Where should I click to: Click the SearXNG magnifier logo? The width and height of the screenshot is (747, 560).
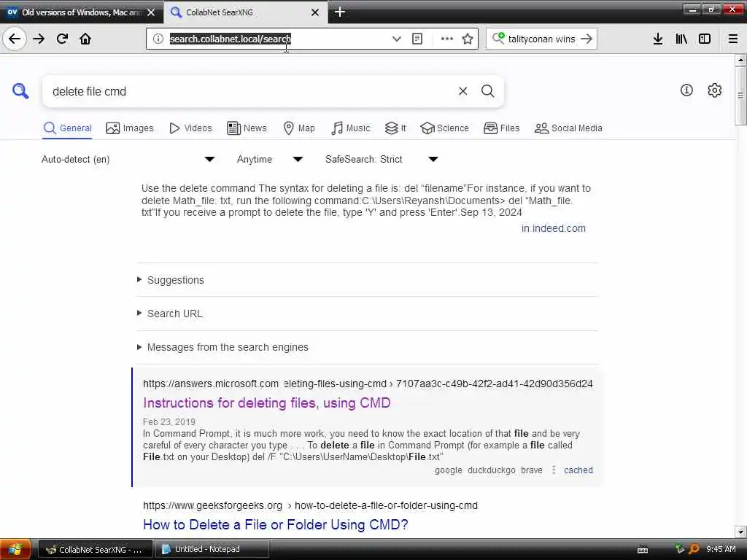[x=20, y=90]
